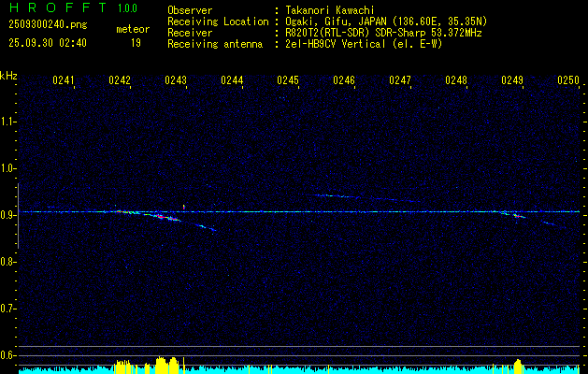The image size is (588, 374).
Task: Select the meteor count value 19
Action: pos(136,42)
